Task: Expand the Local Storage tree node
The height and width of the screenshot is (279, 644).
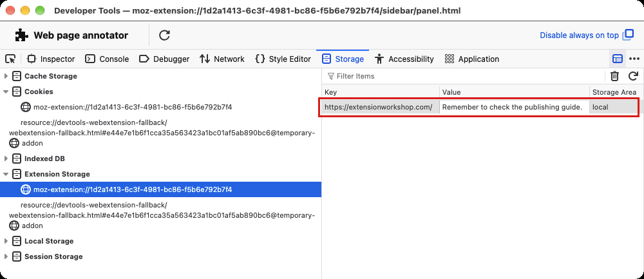Action: click(x=6, y=241)
